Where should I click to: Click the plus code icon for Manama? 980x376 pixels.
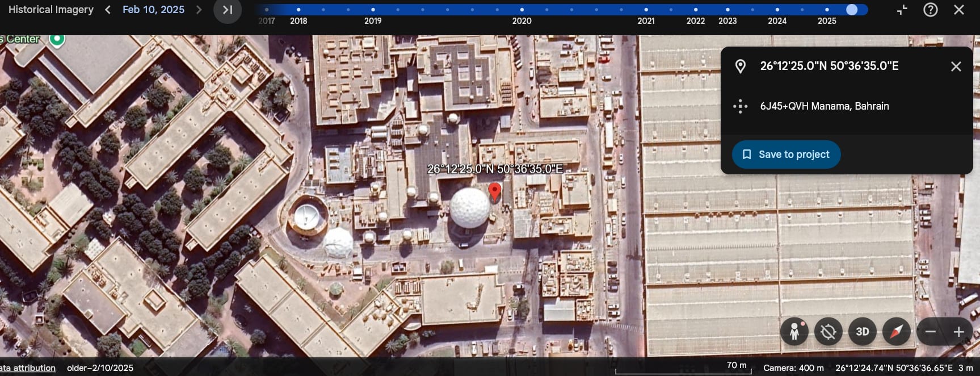pos(740,106)
